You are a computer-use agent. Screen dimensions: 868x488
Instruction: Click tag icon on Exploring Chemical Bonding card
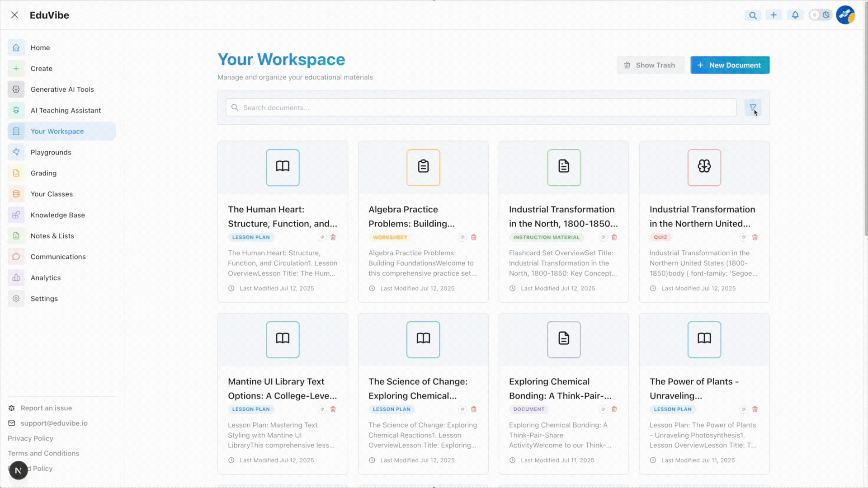pos(603,409)
